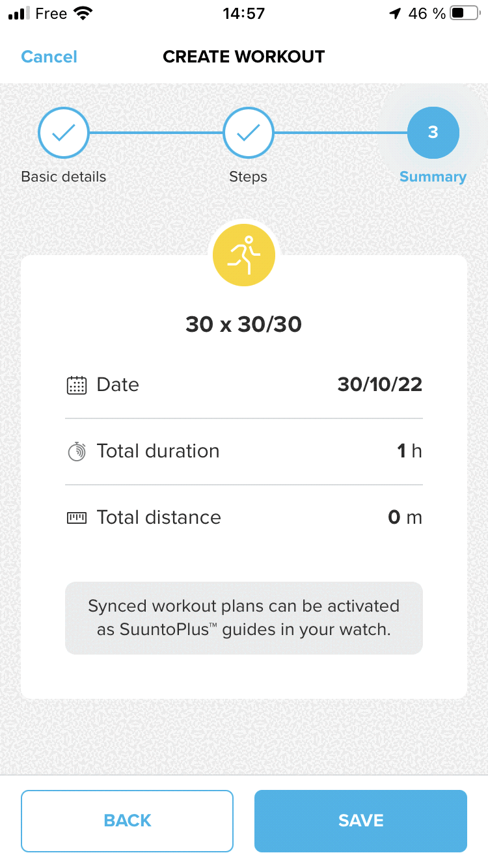
Task: Tap the battery icon in status bar
Action: click(x=464, y=14)
